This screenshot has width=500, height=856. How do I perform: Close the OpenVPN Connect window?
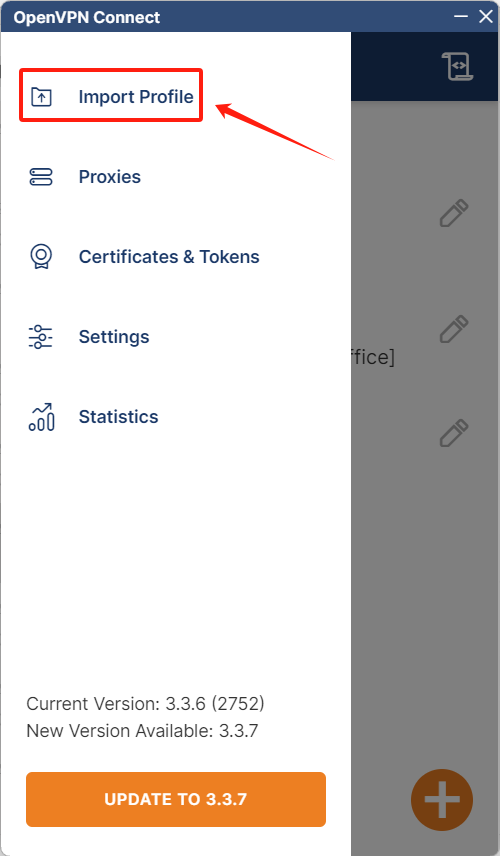tap(486, 16)
